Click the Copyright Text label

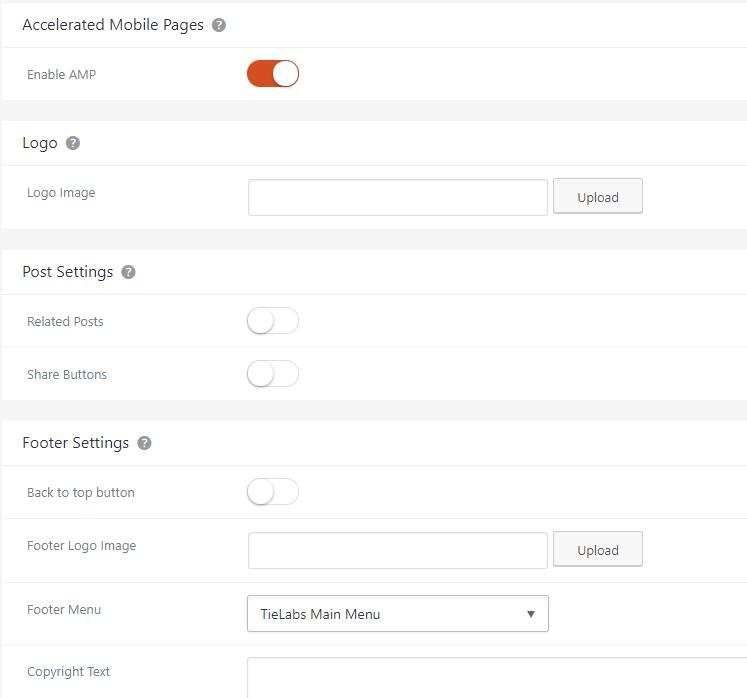point(68,671)
